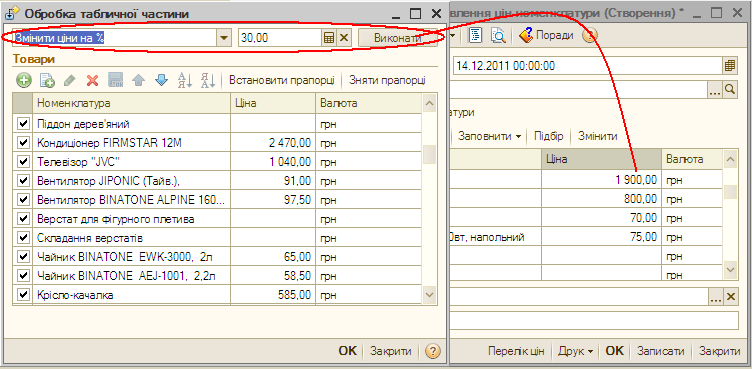
Task: Click Підбір in back window
Action: tap(549, 136)
